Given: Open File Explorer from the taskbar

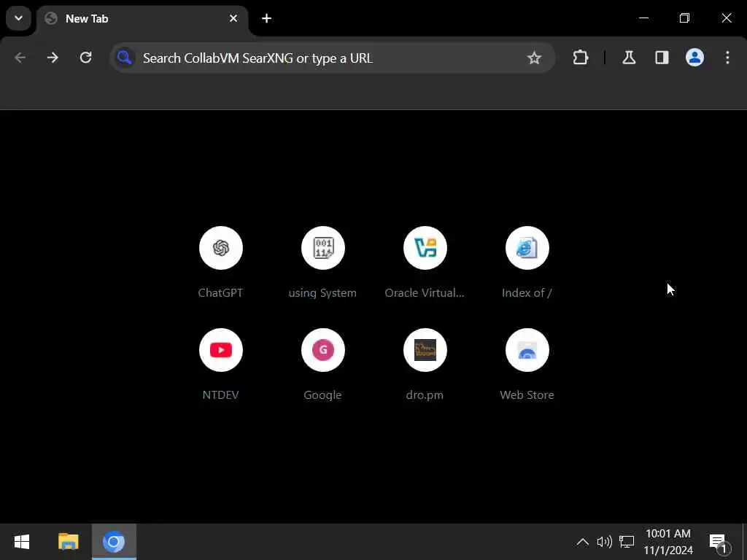Looking at the screenshot, I should pos(68,542).
